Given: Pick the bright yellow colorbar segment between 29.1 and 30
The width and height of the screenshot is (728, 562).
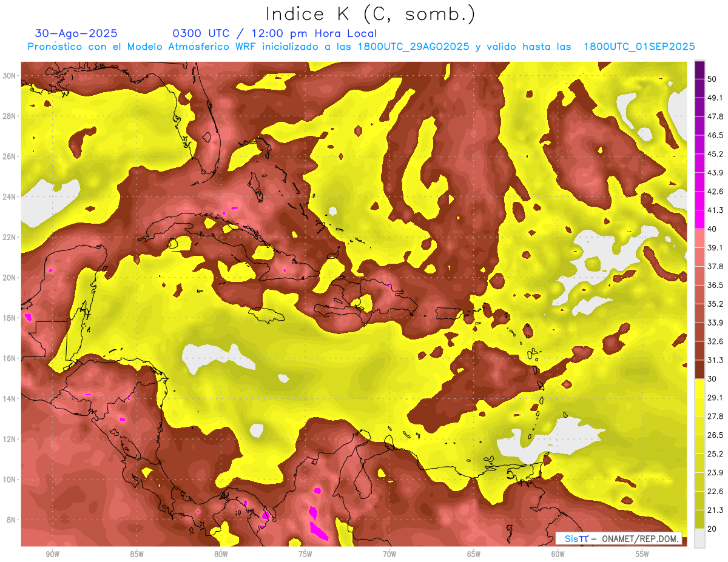Looking at the screenshot, I should pyautogui.click(x=699, y=389).
